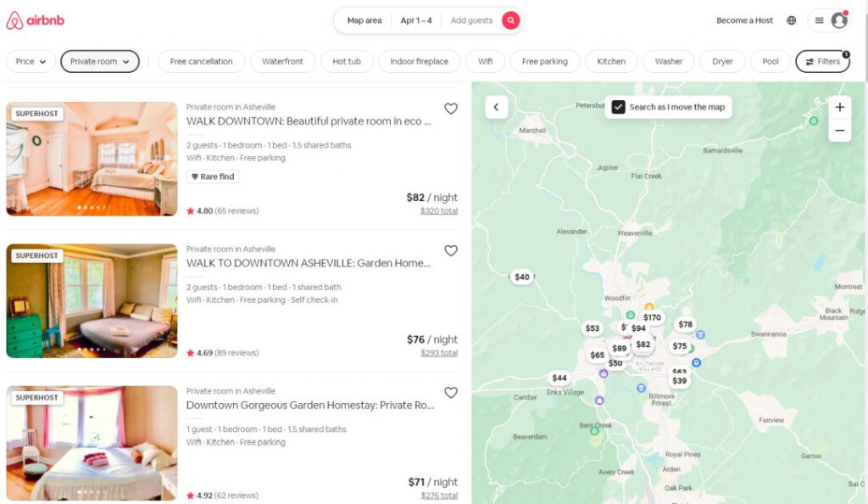Open the user profile menu
This screenshot has height=504, width=868.
828,20
